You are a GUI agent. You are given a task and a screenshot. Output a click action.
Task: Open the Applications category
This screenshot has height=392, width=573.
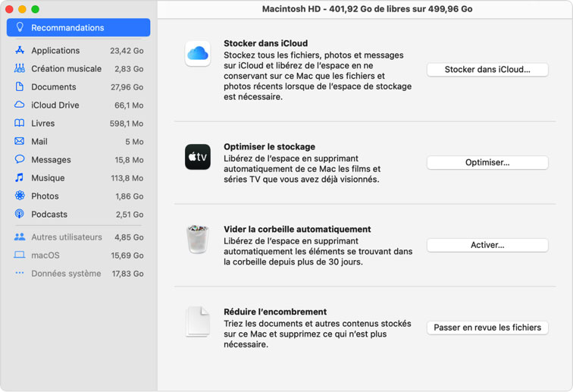pyautogui.click(x=78, y=51)
